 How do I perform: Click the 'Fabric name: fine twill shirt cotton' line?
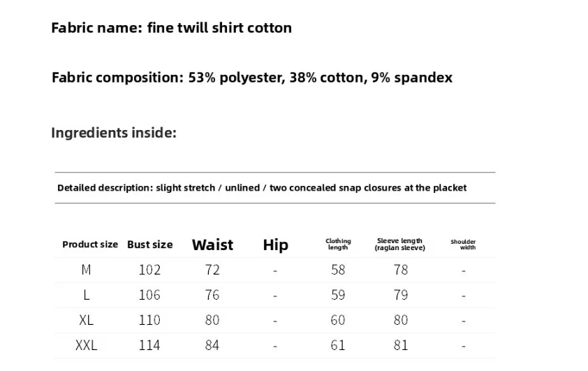[x=171, y=28]
